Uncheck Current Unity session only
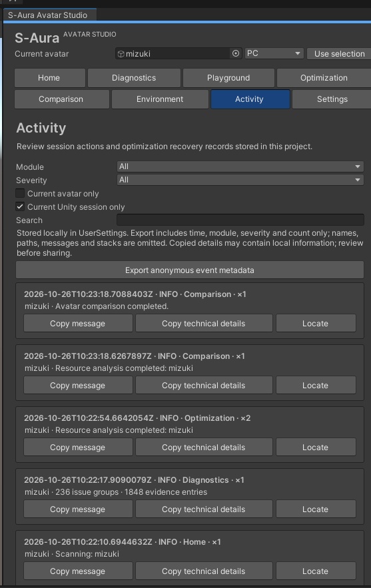This screenshot has height=588, width=371. 20,206
